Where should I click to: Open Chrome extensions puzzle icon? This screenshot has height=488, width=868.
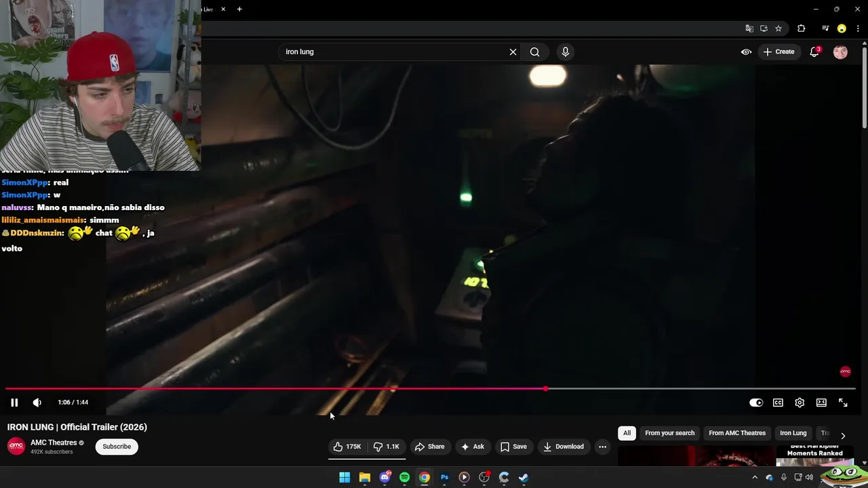coord(802,28)
